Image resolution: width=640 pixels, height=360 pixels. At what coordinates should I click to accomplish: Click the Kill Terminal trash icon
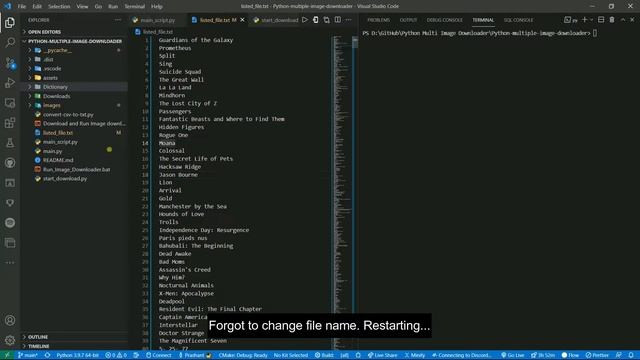pyautogui.click(x=611, y=20)
